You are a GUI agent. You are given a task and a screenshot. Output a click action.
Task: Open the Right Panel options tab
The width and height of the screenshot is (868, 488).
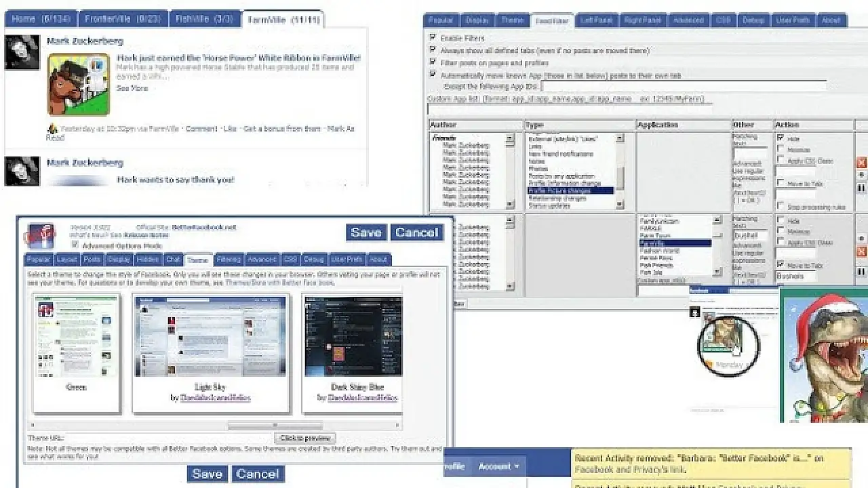point(642,20)
